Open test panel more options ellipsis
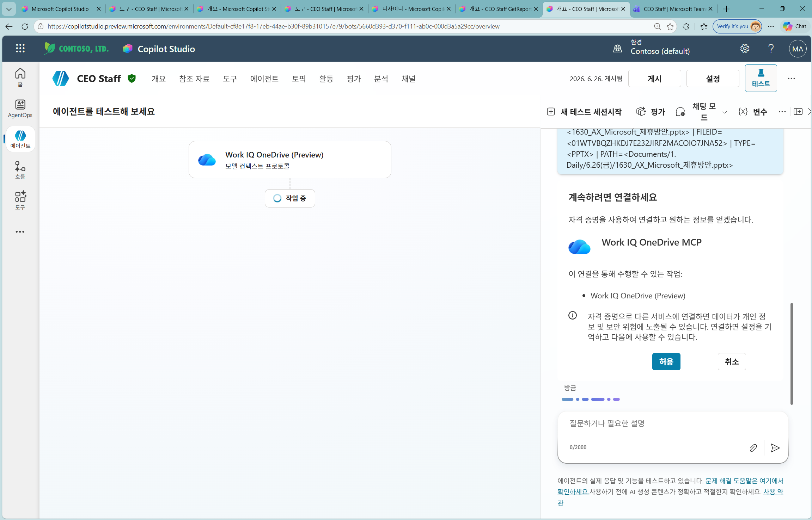This screenshot has width=812, height=520. [x=782, y=111]
